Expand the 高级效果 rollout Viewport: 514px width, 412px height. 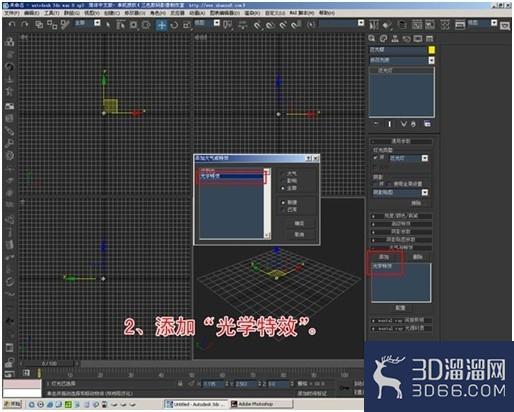pos(401,224)
